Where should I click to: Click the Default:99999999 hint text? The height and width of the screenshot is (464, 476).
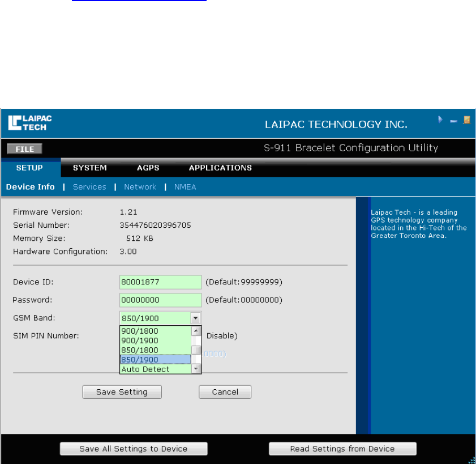click(x=244, y=282)
